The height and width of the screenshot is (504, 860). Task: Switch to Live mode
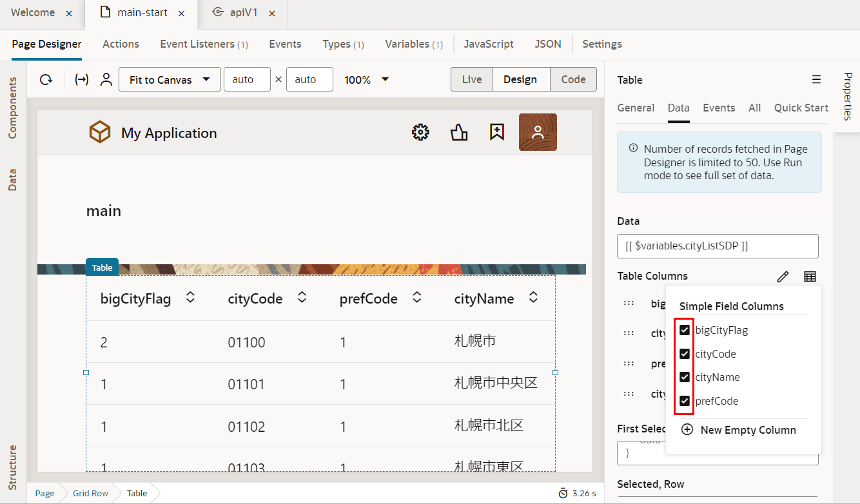click(471, 80)
